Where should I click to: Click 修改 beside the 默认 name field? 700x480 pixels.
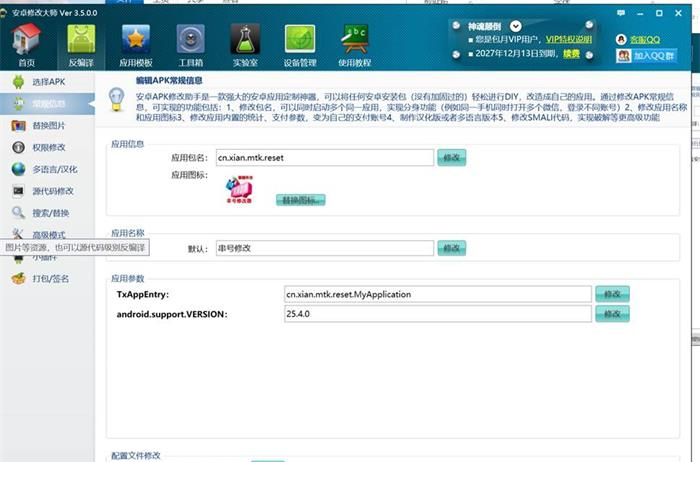click(451, 248)
